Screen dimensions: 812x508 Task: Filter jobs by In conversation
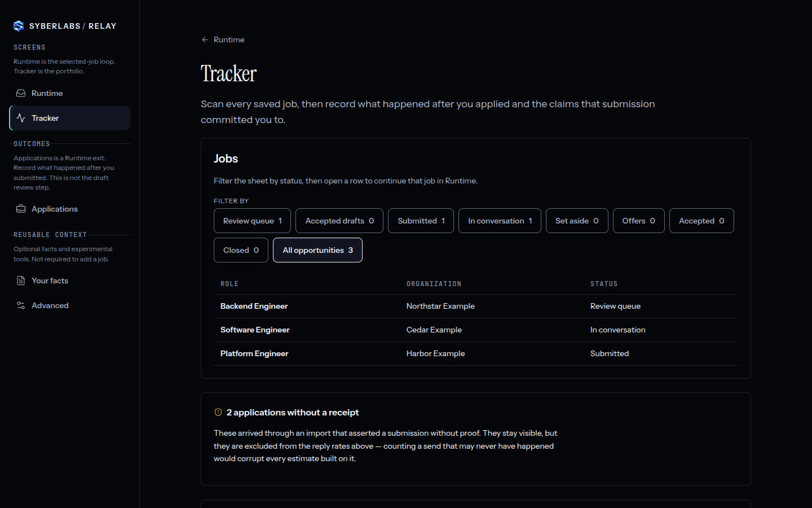[x=500, y=221]
